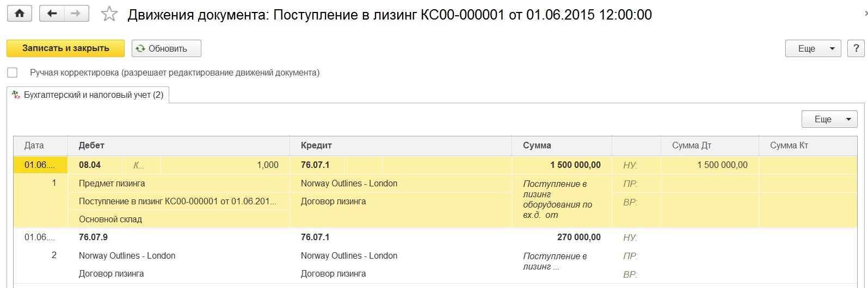Go to the home page icon
This screenshot has height=288, width=868.
pyautogui.click(x=20, y=14)
